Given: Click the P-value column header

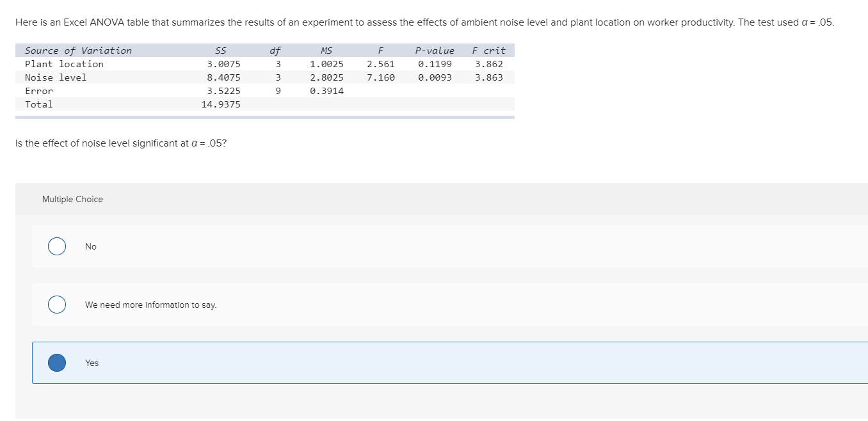Looking at the screenshot, I should click(x=435, y=50).
